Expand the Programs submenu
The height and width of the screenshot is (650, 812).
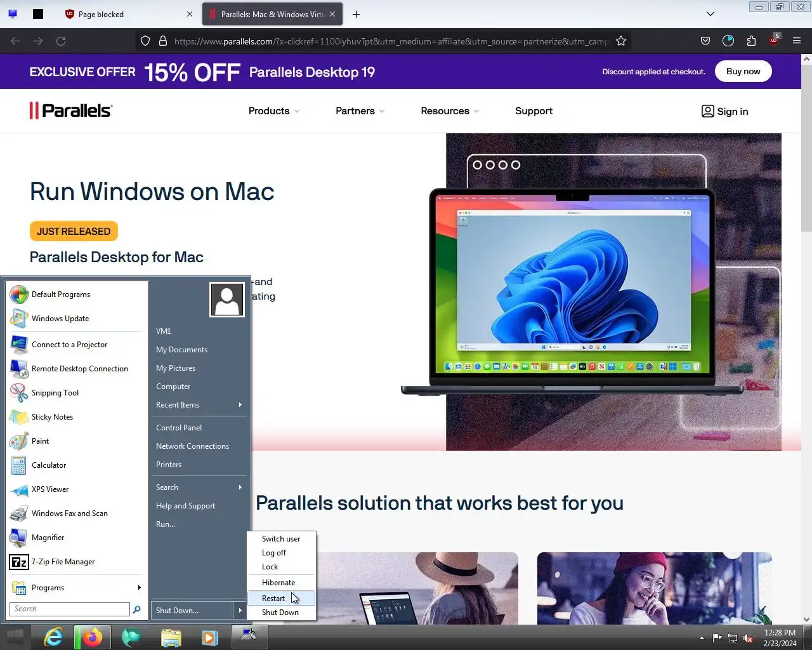76,588
